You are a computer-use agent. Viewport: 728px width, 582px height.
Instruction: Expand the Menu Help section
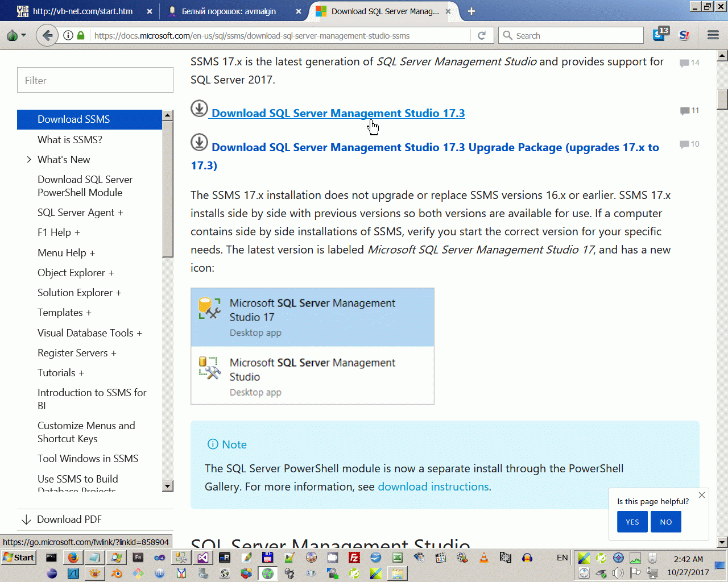pos(66,253)
